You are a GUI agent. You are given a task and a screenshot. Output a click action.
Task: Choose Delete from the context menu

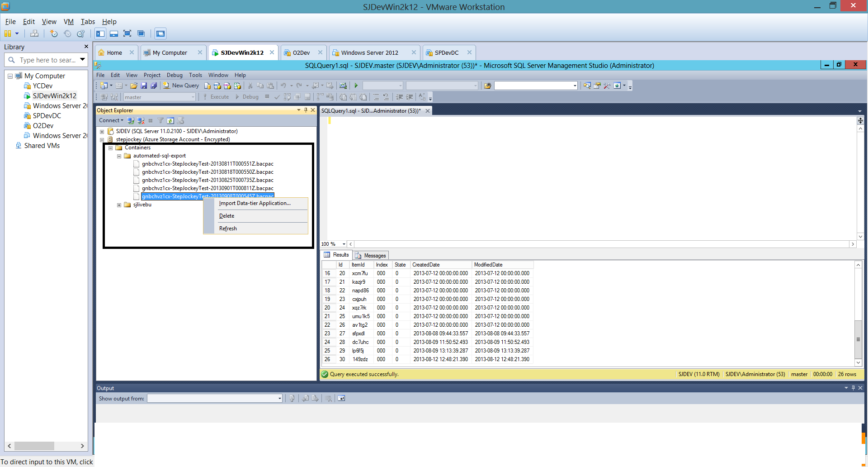(x=255, y=216)
